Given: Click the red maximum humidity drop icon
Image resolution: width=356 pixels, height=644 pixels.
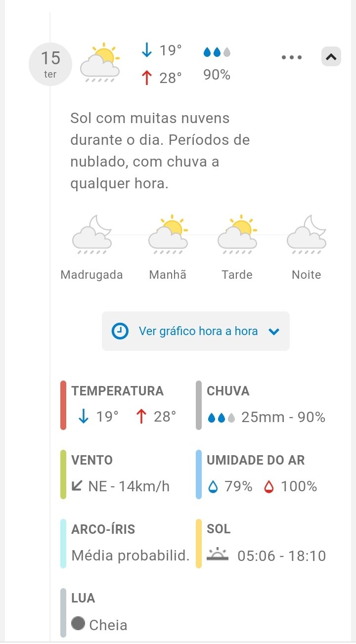Looking at the screenshot, I should pos(268,487).
